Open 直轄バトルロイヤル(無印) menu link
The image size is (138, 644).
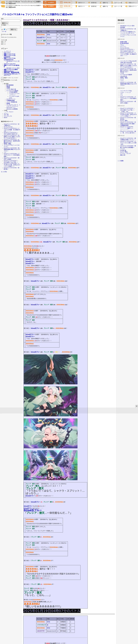(11, 70)
